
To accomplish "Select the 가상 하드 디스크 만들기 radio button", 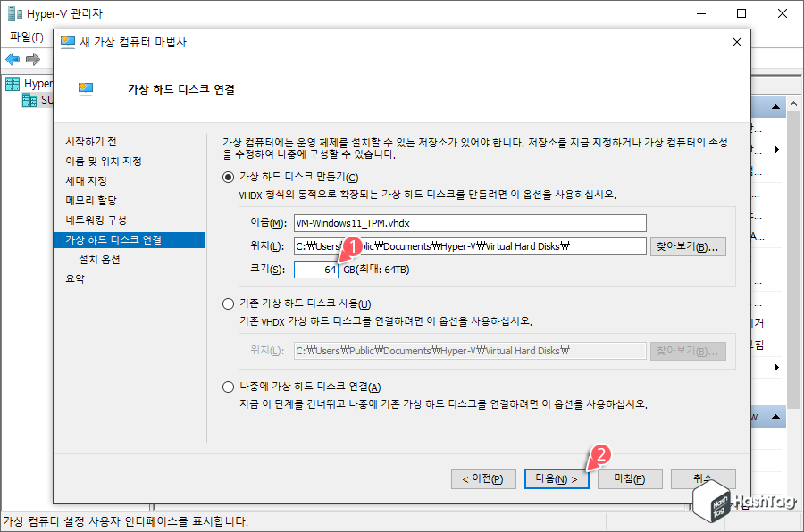I will click(227, 175).
